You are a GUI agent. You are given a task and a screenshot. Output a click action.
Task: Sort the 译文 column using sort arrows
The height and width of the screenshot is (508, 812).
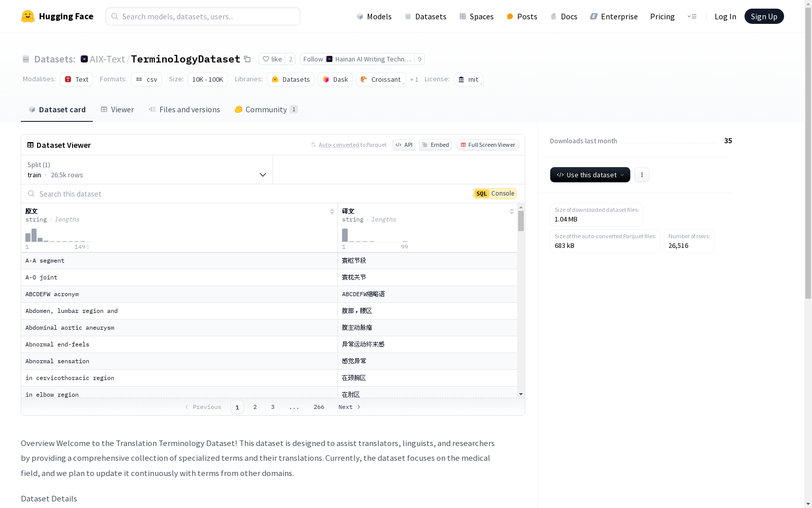tap(512, 211)
